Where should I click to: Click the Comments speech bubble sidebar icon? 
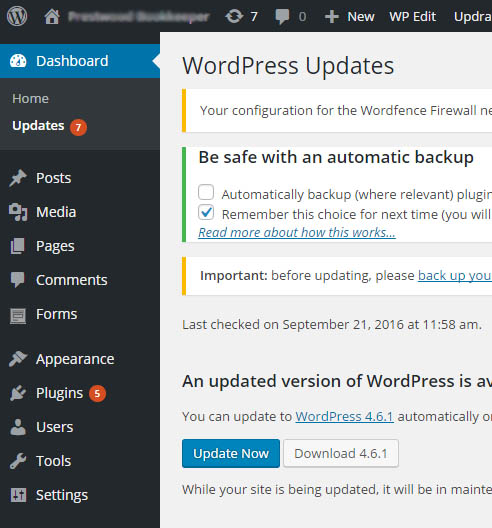(18, 280)
